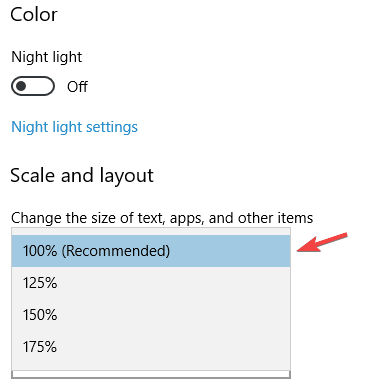376x388 pixels.
Task: Click the Scale and layout heading
Action: [x=82, y=176]
